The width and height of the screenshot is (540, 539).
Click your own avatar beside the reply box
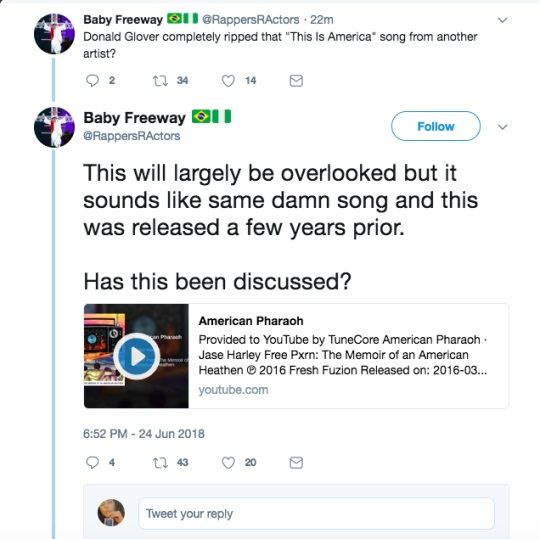(111, 512)
